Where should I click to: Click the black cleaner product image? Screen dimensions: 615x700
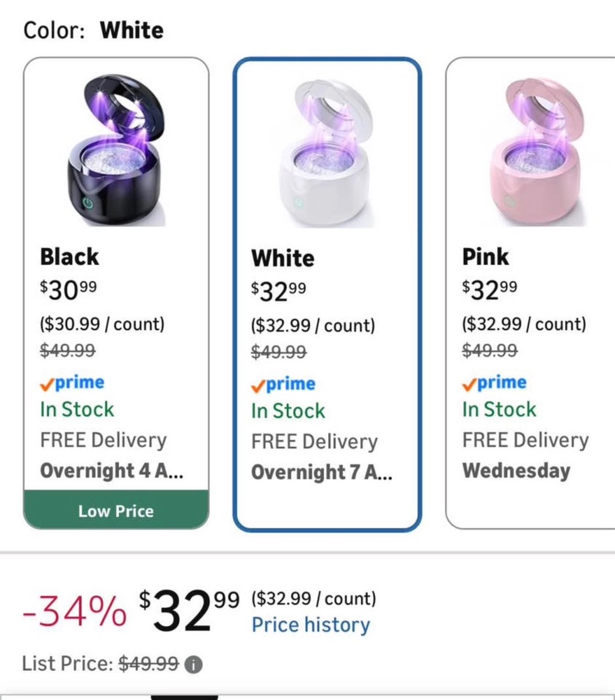[x=116, y=150]
